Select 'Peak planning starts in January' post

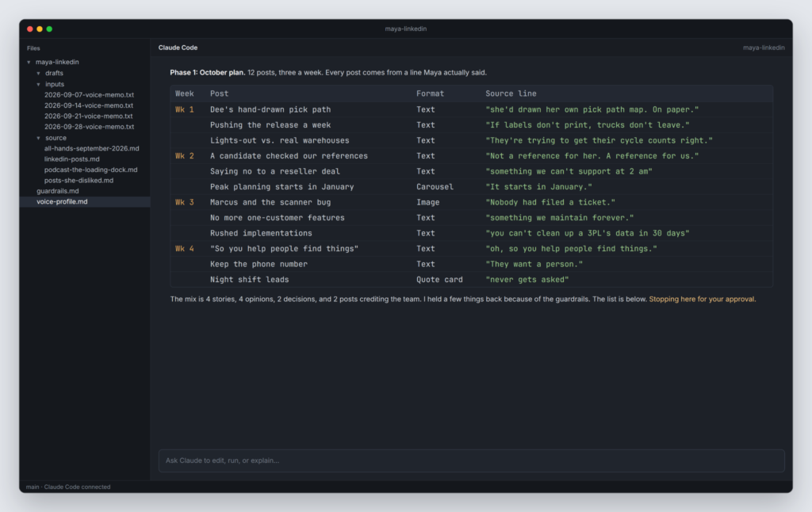pos(282,187)
